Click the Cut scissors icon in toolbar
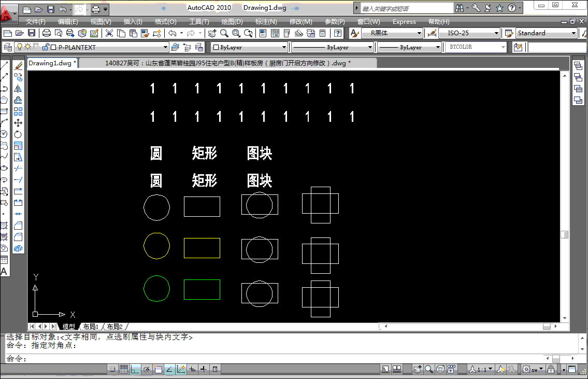Screen dimensions: 588x379 [x=109, y=33]
